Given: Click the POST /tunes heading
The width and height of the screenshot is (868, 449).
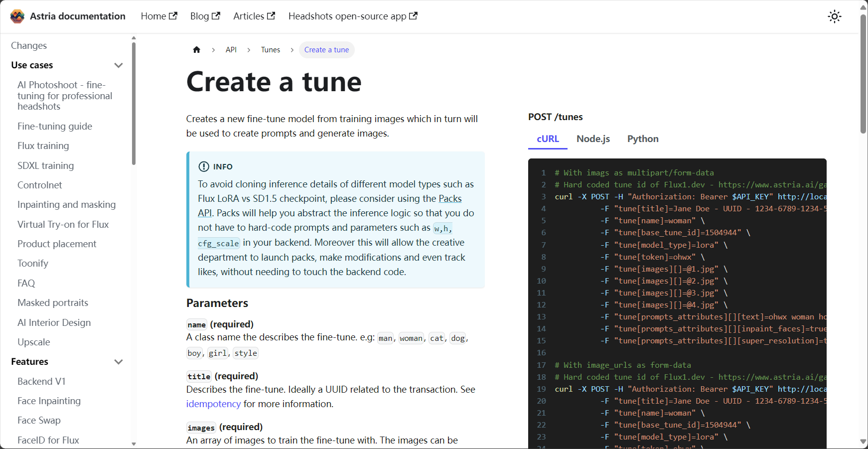Looking at the screenshot, I should tap(556, 117).
